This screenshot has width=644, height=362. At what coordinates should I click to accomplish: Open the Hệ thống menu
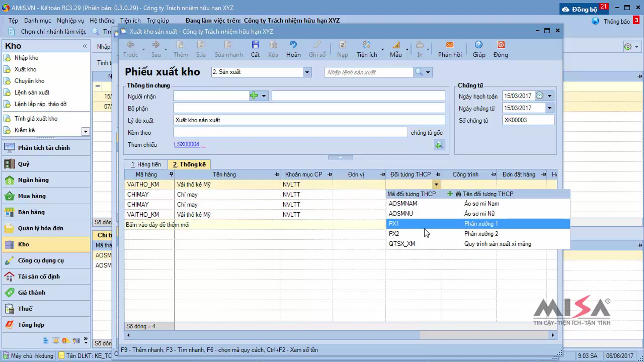[102, 21]
